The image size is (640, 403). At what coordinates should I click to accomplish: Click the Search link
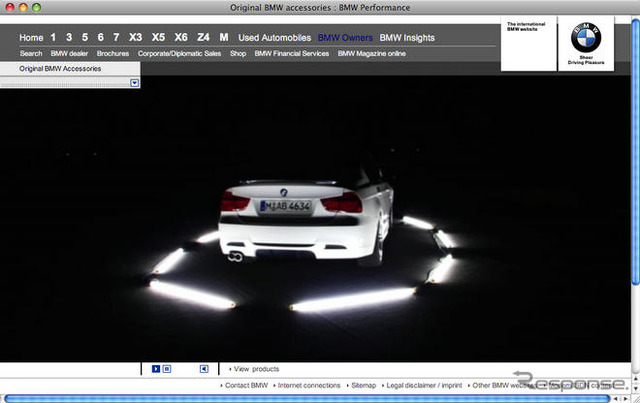click(31, 53)
